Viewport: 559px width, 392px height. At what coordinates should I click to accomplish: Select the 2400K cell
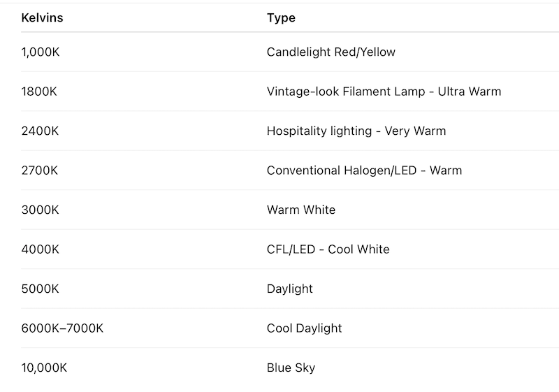click(x=41, y=131)
